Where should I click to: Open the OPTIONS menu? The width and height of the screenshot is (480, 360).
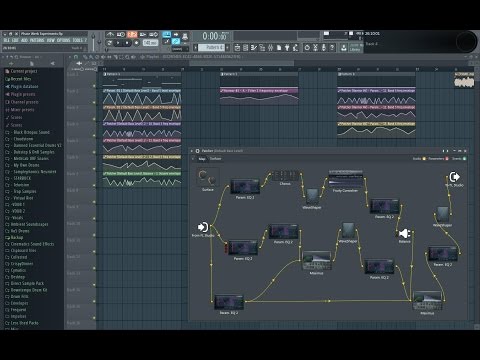point(64,40)
